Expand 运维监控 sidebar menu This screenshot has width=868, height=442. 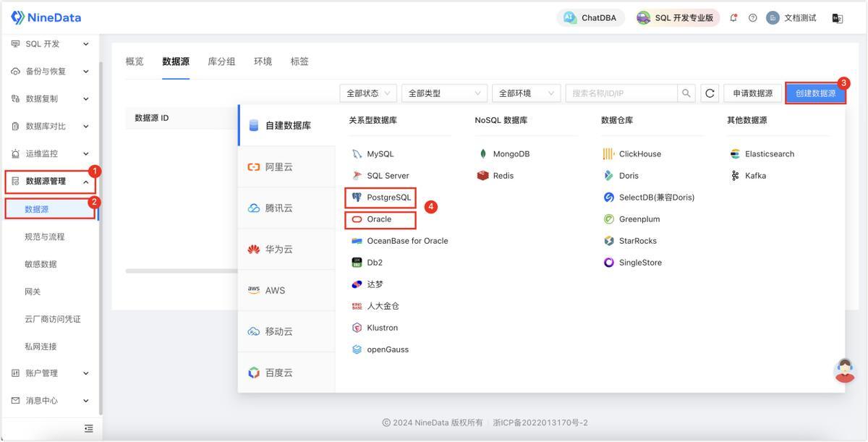(x=50, y=154)
